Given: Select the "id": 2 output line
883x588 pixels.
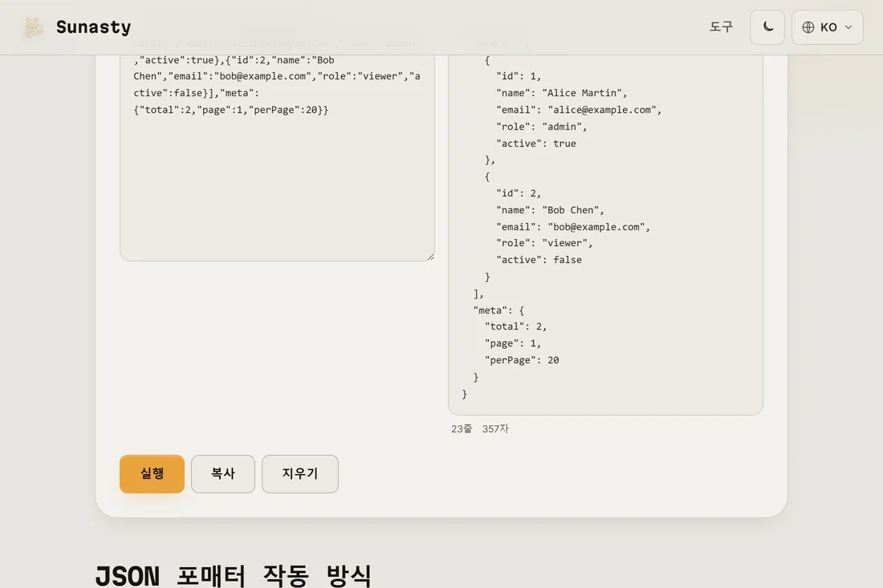Looking at the screenshot, I should [518, 193].
